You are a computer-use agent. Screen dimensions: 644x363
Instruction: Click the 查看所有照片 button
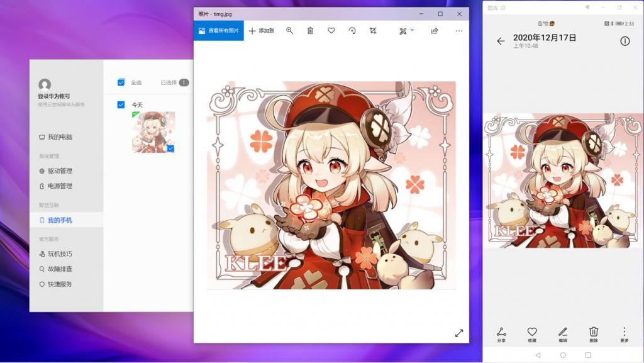tap(218, 31)
